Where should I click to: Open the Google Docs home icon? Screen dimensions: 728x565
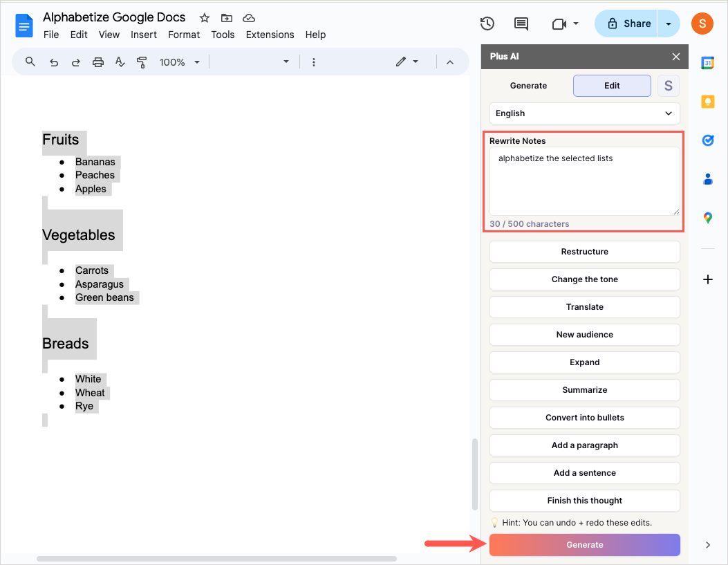click(24, 26)
